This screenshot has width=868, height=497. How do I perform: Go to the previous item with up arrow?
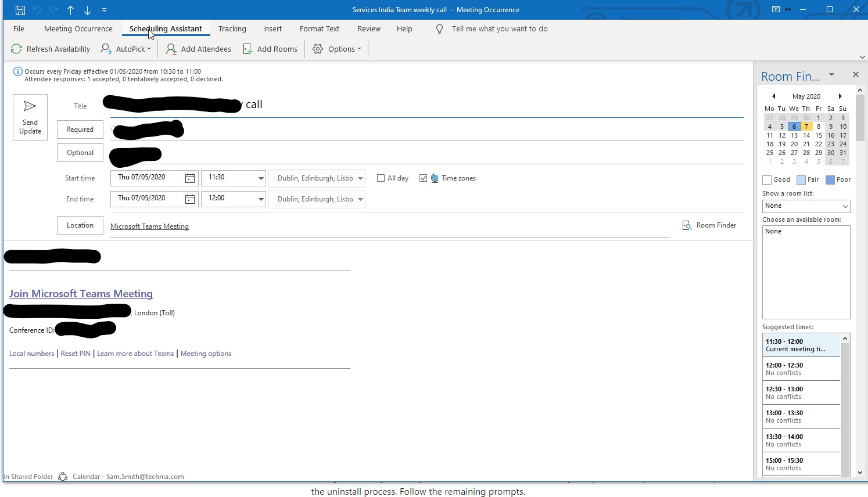(71, 10)
